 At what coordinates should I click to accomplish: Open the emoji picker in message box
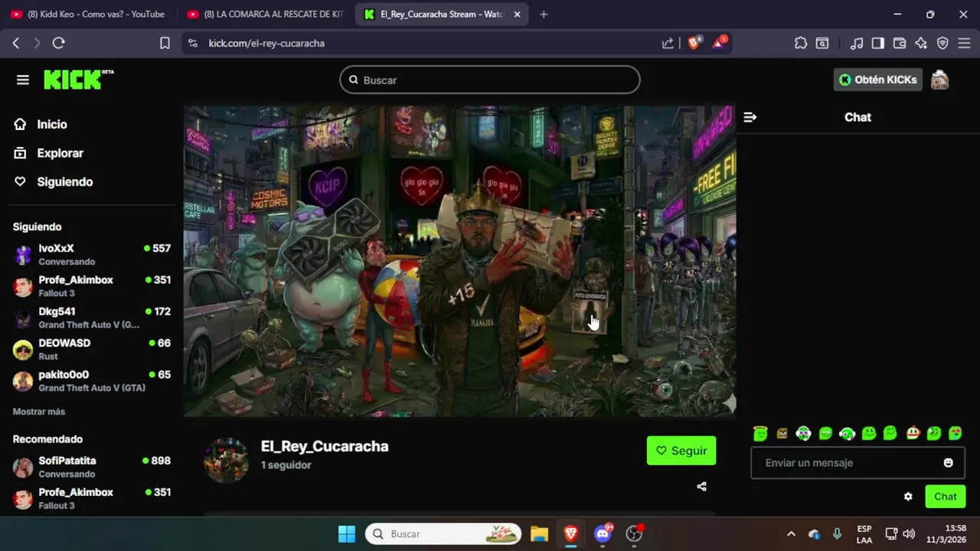tap(949, 463)
